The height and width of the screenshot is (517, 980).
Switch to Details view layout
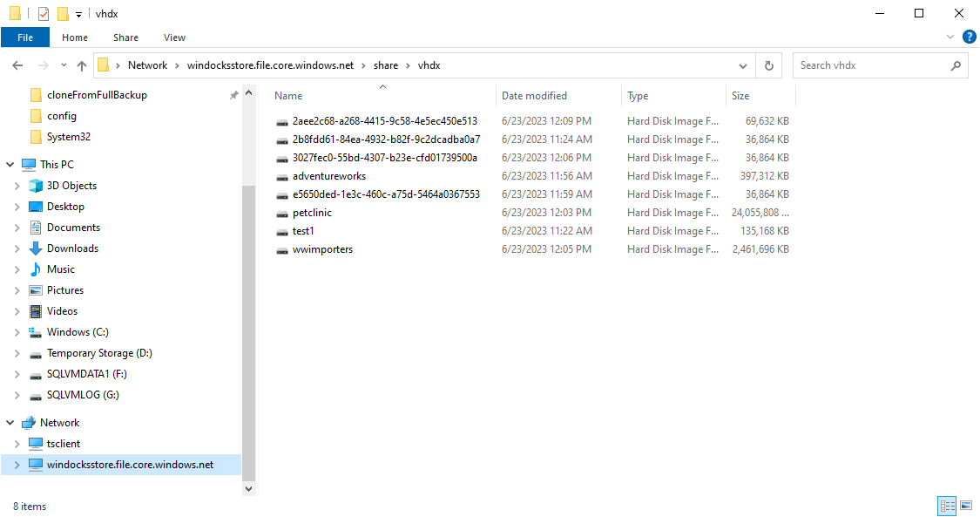[x=946, y=506]
